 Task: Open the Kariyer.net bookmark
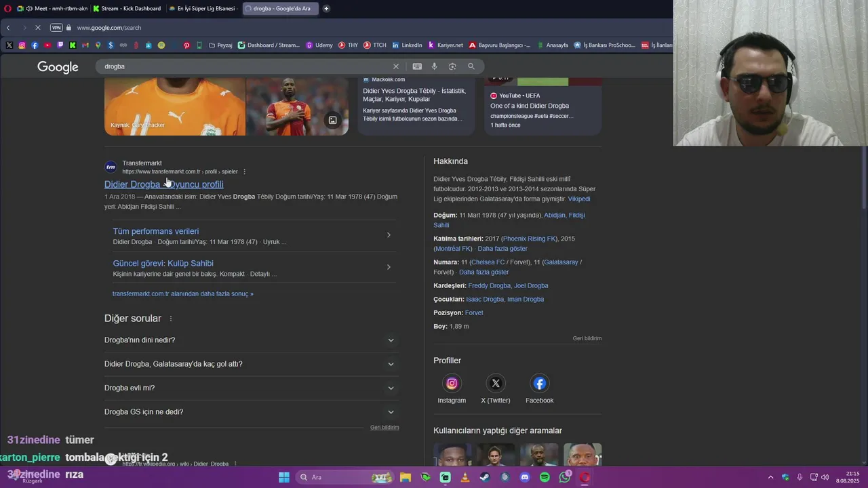(x=446, y=45)
